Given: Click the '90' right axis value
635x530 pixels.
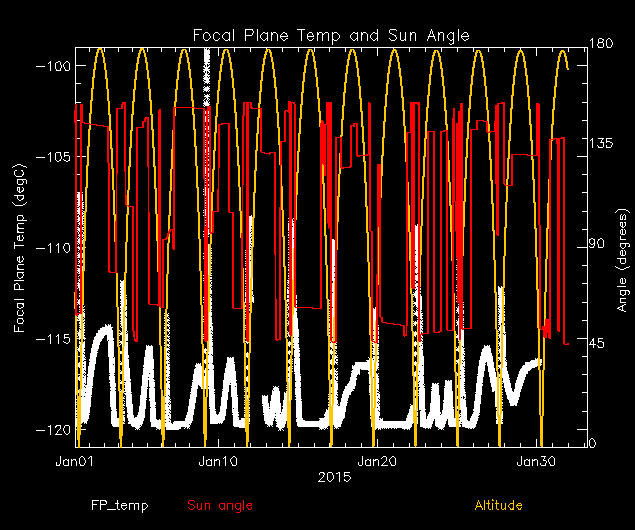Looking at the screenshot, I should click(598, 244).
